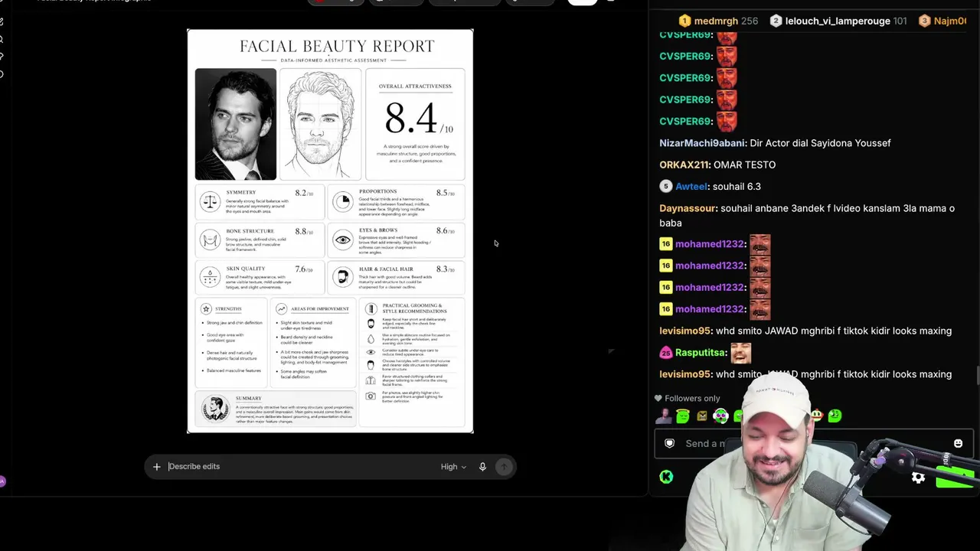
Task: Open NizarMachi9abani's user card in chat
Action: (702, 143)
